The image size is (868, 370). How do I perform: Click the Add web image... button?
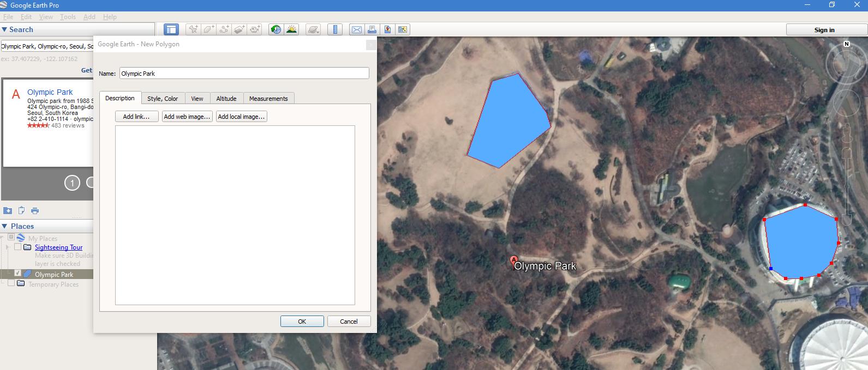point(187,117)
